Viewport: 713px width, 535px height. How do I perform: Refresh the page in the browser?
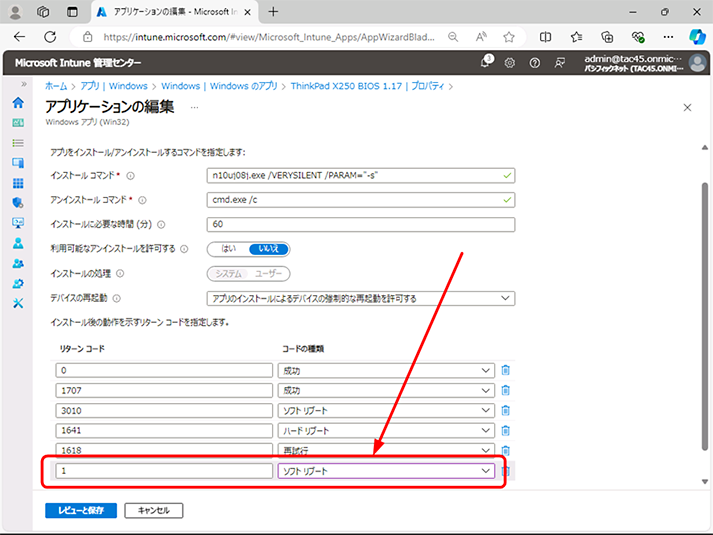coord(50,37)
